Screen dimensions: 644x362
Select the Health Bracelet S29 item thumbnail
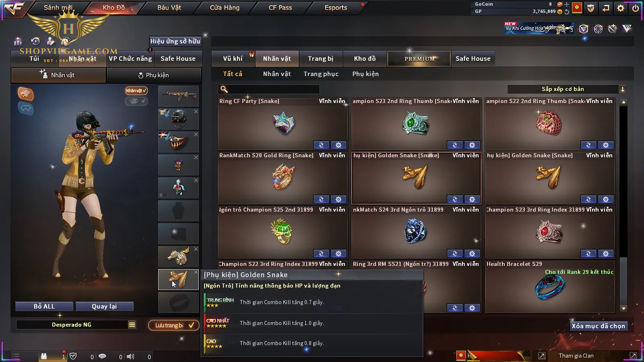(550, 286)
